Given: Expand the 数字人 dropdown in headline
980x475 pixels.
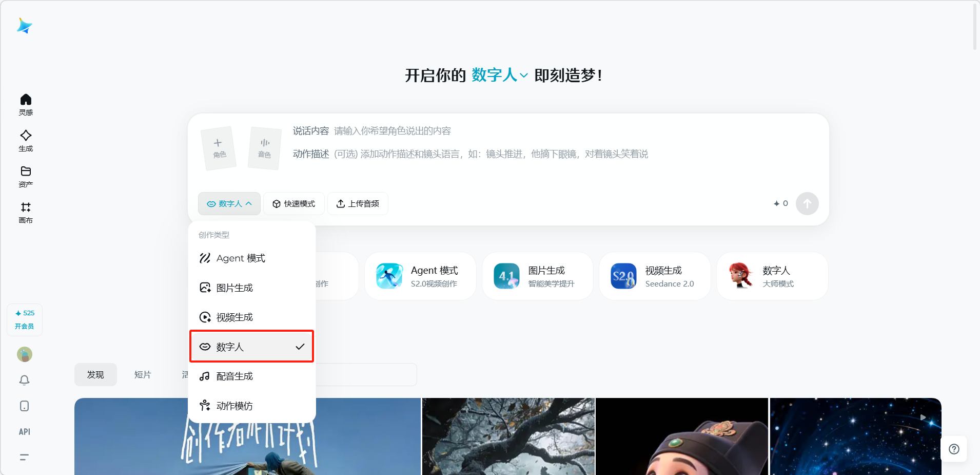Looking at the screenshot, I should coord(499,75).
